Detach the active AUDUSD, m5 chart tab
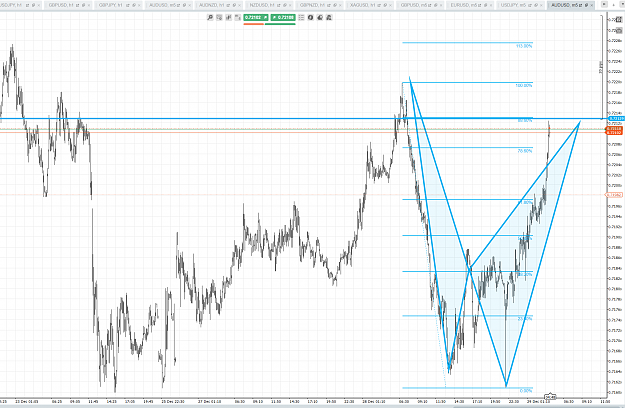This screenshot has height=408, width=625. coord(580,5)
